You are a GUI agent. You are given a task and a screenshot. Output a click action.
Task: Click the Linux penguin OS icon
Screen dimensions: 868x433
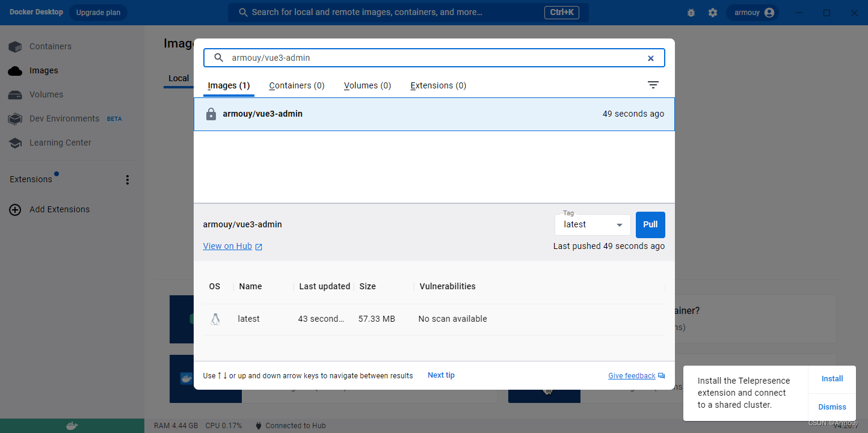point(215,319)
